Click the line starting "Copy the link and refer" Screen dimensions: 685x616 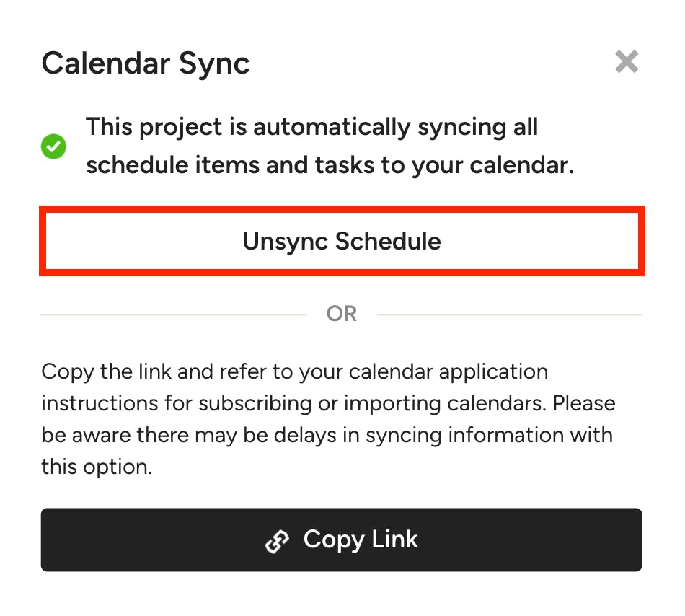click(294, 372)
